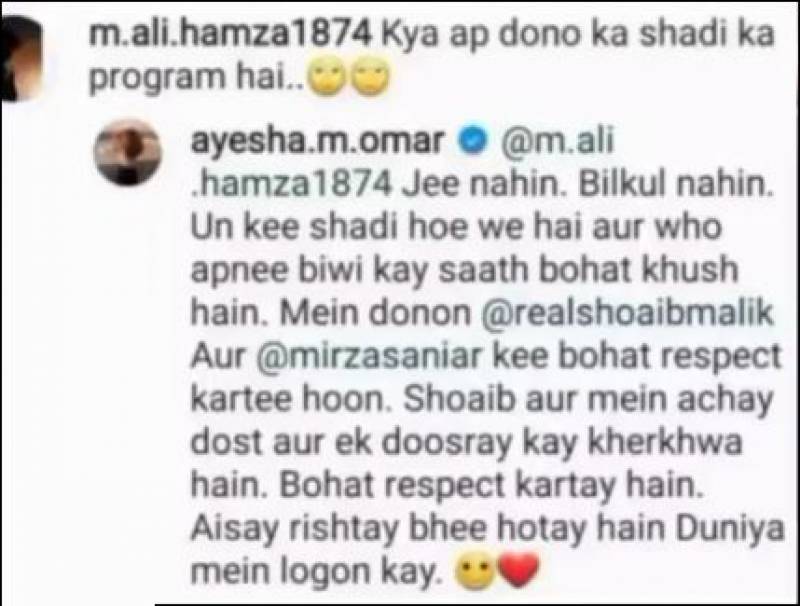Open the @m.ali mention in reply
Screen dimensions: 800x606
click(x=558, y=140)
